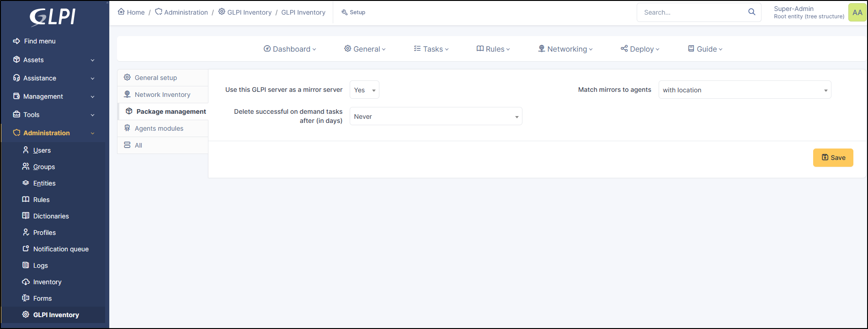Screen dimensions: 868x329
Task: Click the yellow Save button
Action: tap(833, 158)
